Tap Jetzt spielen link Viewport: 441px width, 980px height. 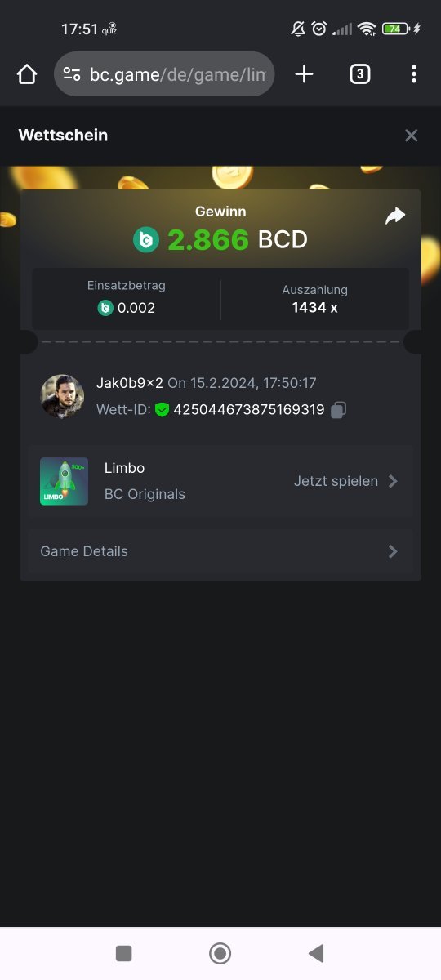336,481
